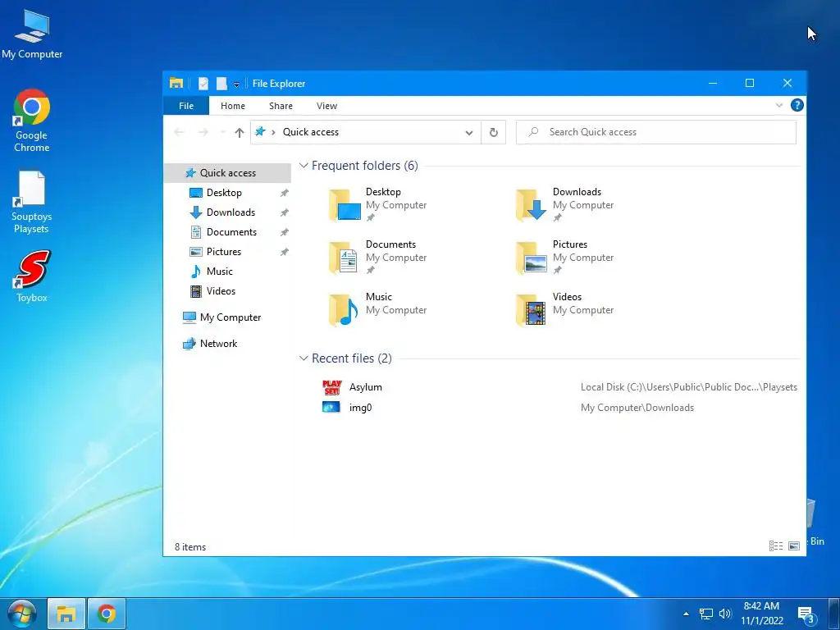
Task: Click the Properties icon in title bar
Action: point(203,84)
